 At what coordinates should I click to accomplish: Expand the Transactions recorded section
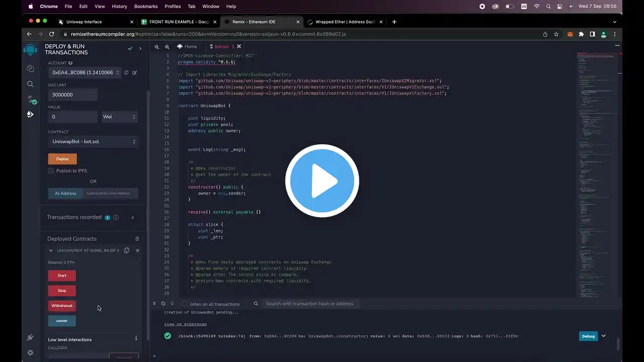(133, 217)
